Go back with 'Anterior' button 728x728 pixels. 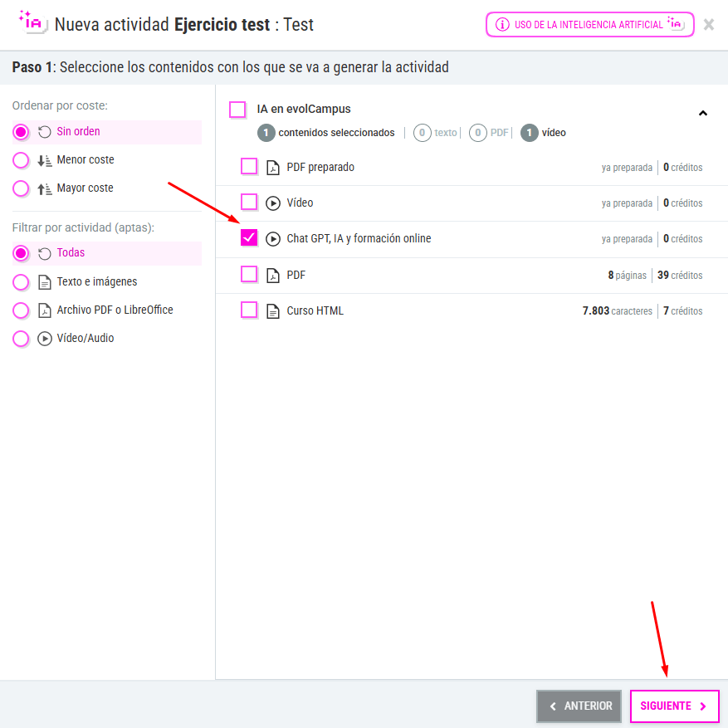point(579,706)
